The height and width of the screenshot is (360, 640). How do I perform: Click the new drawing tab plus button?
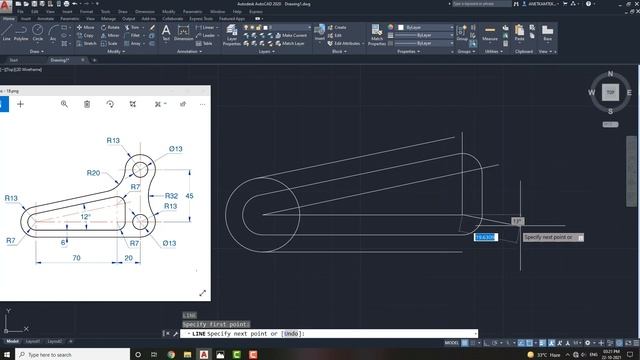tap(94, 60)
